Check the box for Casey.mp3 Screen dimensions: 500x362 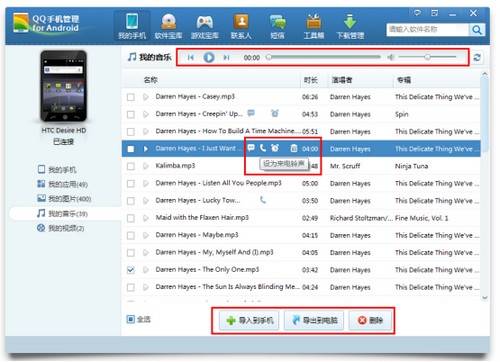tap(131, 97)
